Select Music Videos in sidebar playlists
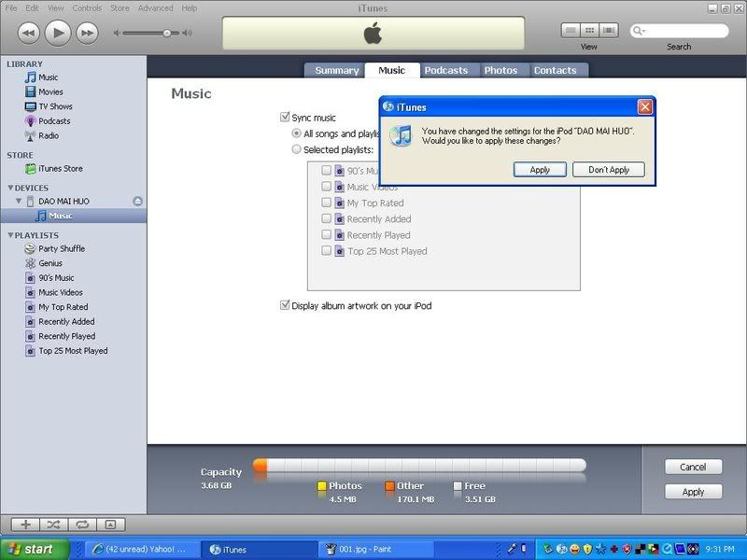The width and height of the screenshot is (747, 560). click(x=61, y=292)
